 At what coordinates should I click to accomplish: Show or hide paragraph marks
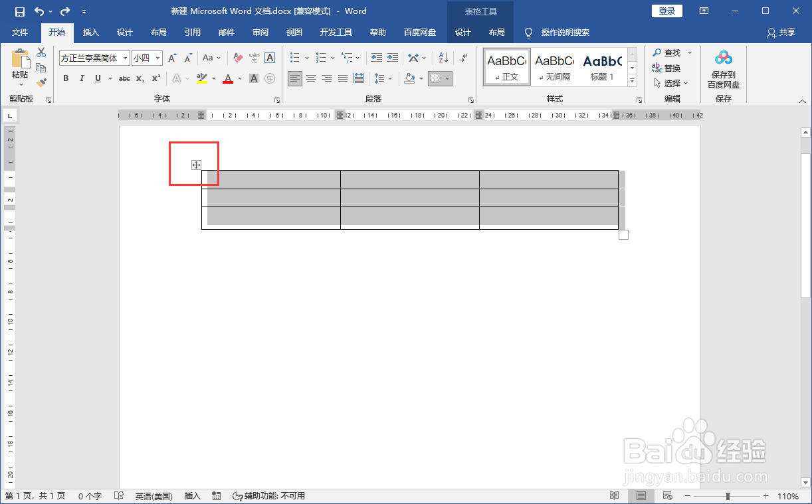[x=464, y=58]
